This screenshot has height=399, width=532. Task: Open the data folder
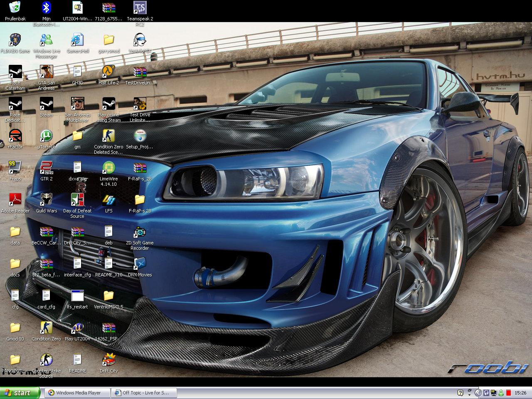point(15,235)
